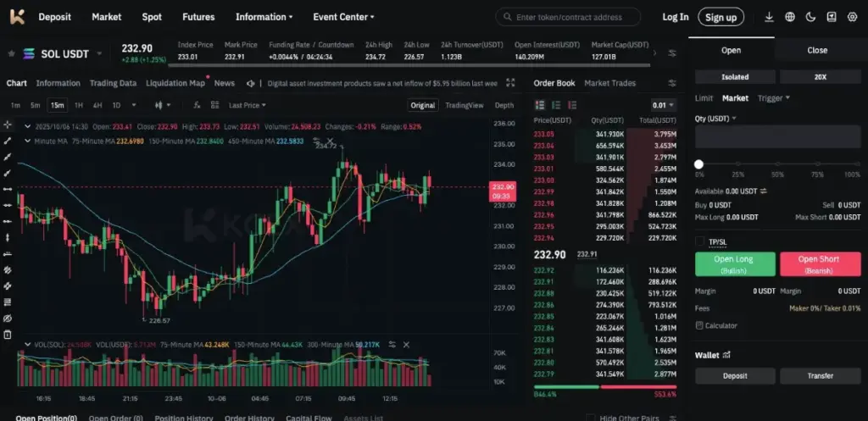Collapse the candle OHLC info row chevron

click(28, 127)
